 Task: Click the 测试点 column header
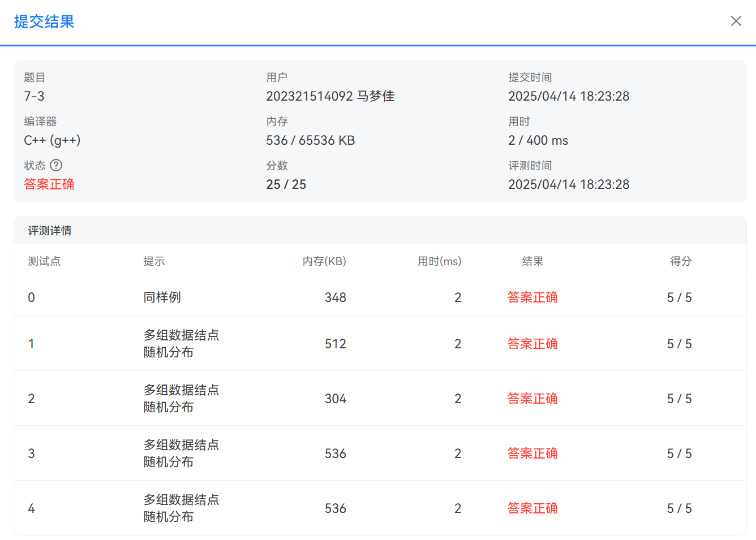[x=44, y=261]
